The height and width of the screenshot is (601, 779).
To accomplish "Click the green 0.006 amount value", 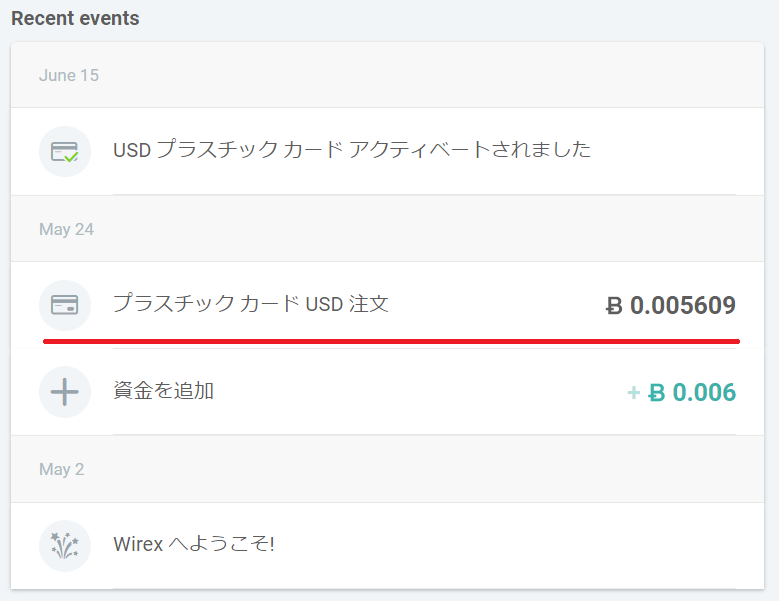I will [x=704, y=393].
